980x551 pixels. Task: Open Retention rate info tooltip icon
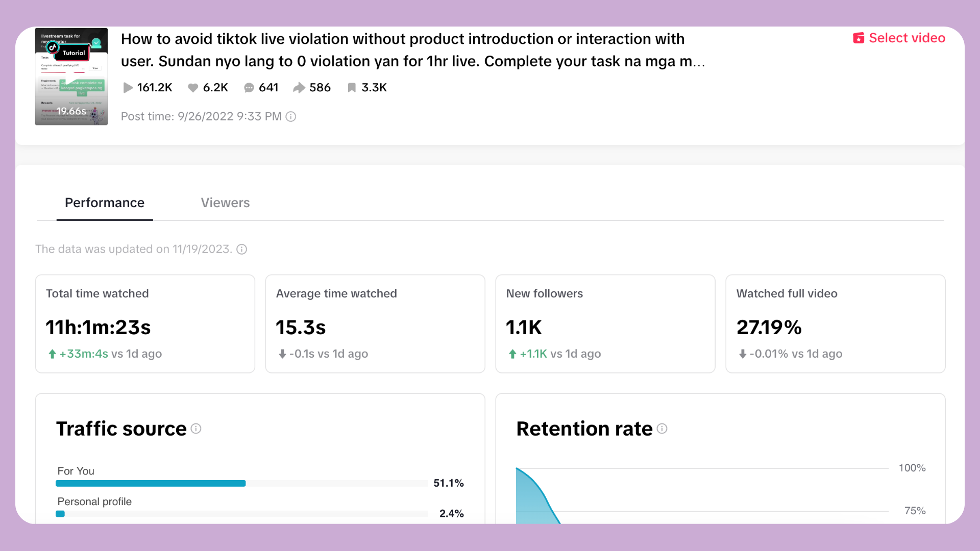(662, 429)
